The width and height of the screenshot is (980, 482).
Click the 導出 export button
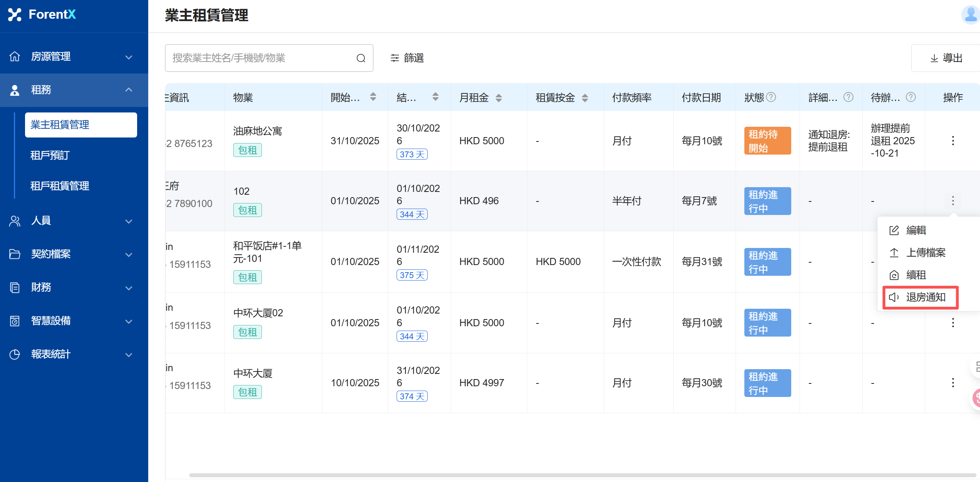946,58
